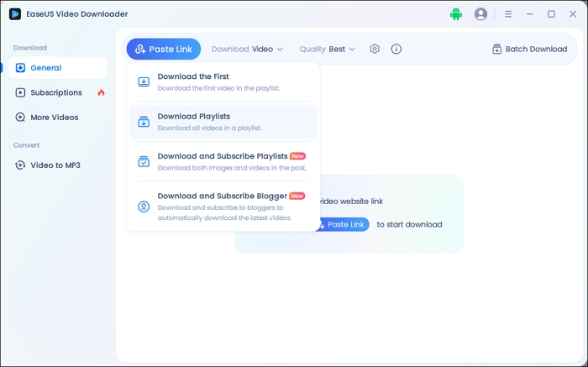
Task: Click the info circle icon in toolbar
Action: (396, 49)
